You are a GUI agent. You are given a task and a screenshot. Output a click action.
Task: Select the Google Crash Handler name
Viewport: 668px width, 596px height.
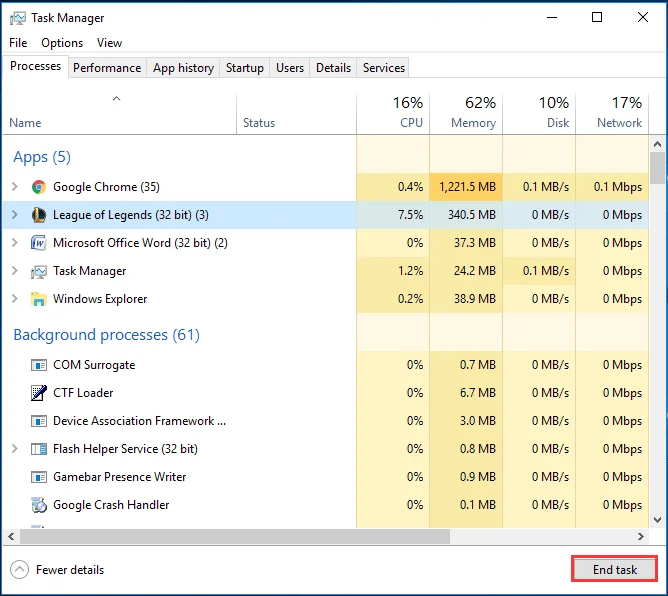click(111, 505)
